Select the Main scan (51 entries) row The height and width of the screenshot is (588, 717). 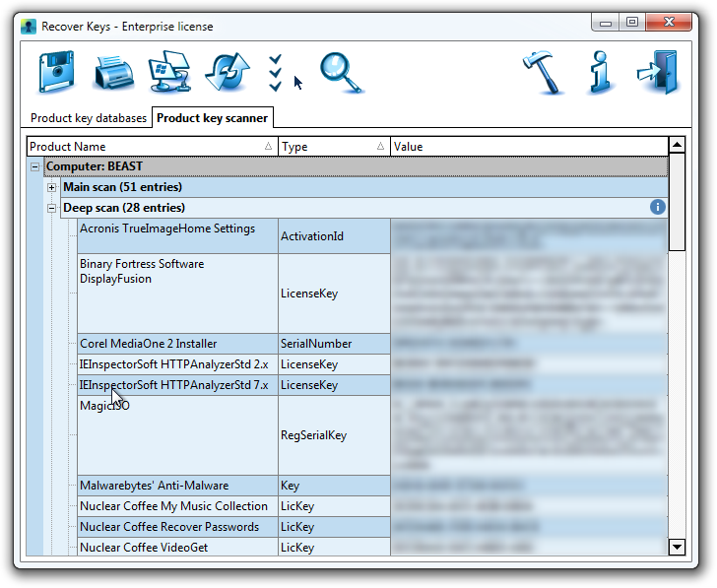[x=364, y=187]
